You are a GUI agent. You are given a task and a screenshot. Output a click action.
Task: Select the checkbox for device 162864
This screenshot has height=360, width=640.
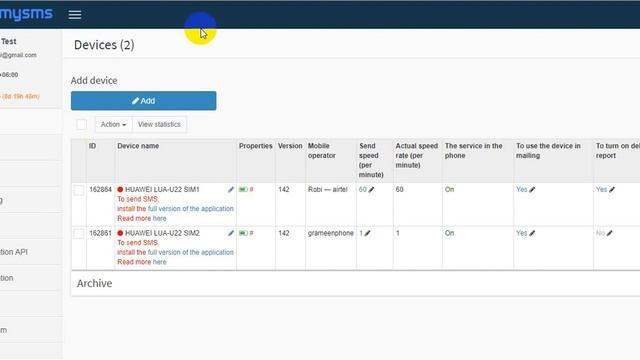79,190
